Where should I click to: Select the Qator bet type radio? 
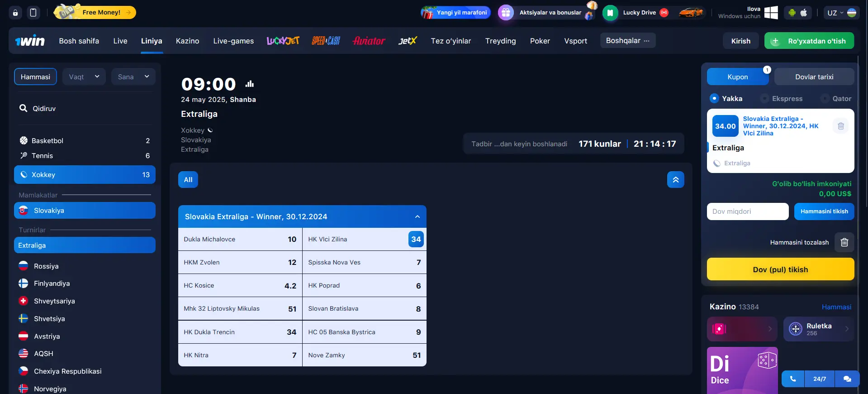point(825,98)
